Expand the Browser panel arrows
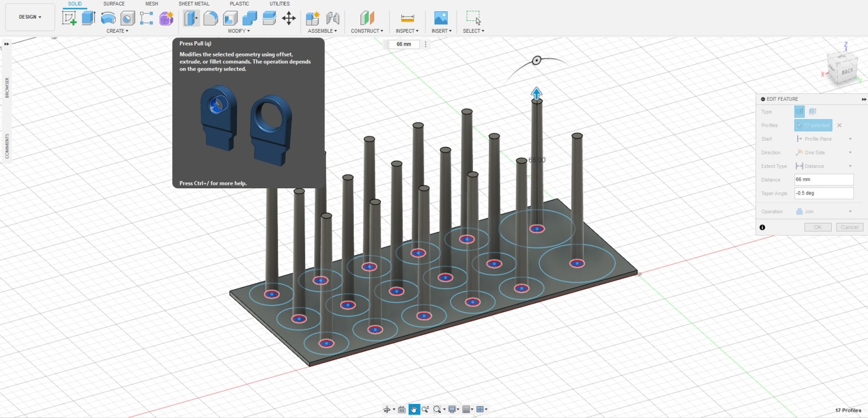This screenshot has height=418, width=868. point(7,44)
